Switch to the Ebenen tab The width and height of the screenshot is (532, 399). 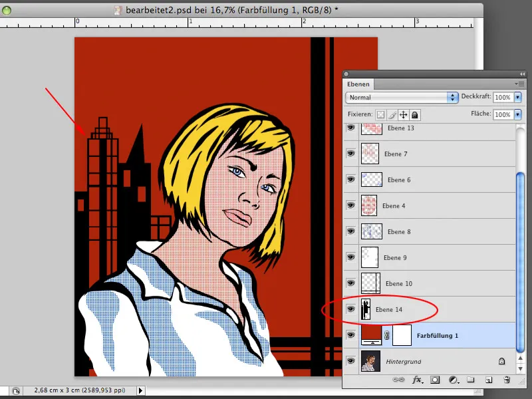358,84
